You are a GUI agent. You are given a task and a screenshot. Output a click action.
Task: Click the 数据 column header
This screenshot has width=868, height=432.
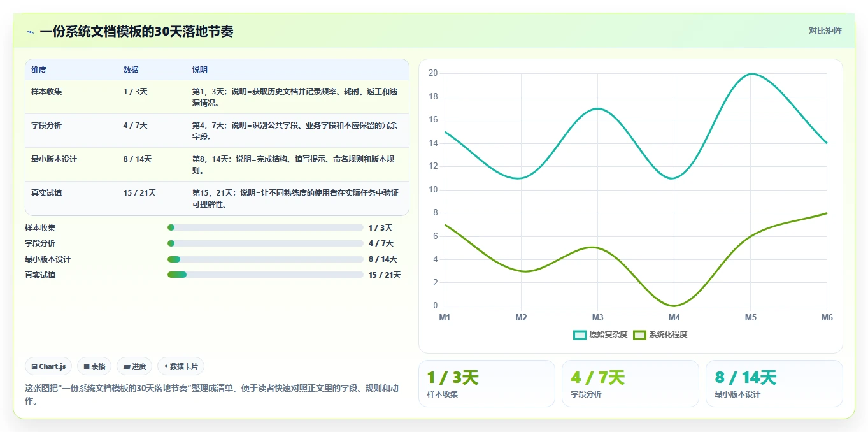[131, 70]
